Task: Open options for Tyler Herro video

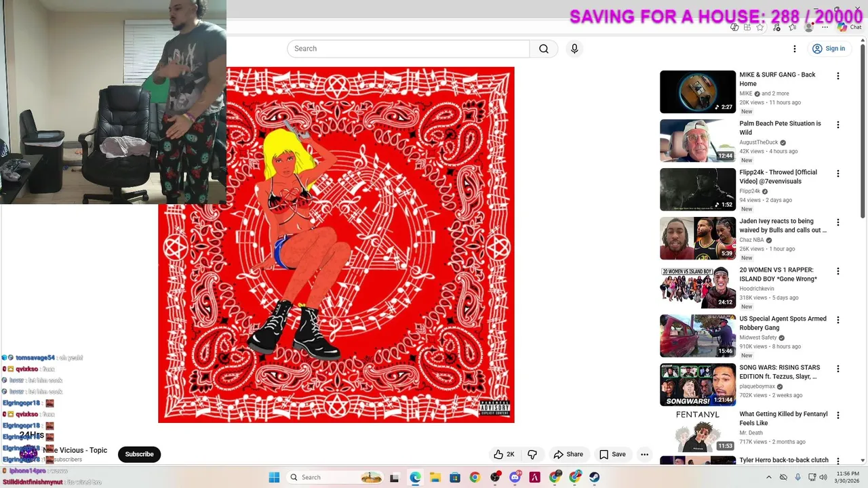Action: pyautogui.click(x=838, y=462)
